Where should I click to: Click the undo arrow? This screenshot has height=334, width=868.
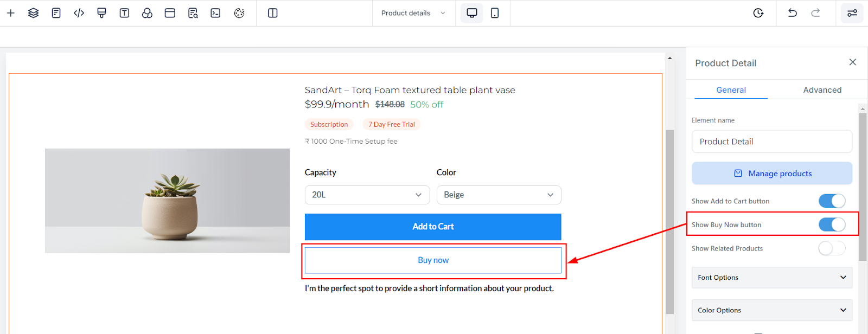(x=793, y=13)
